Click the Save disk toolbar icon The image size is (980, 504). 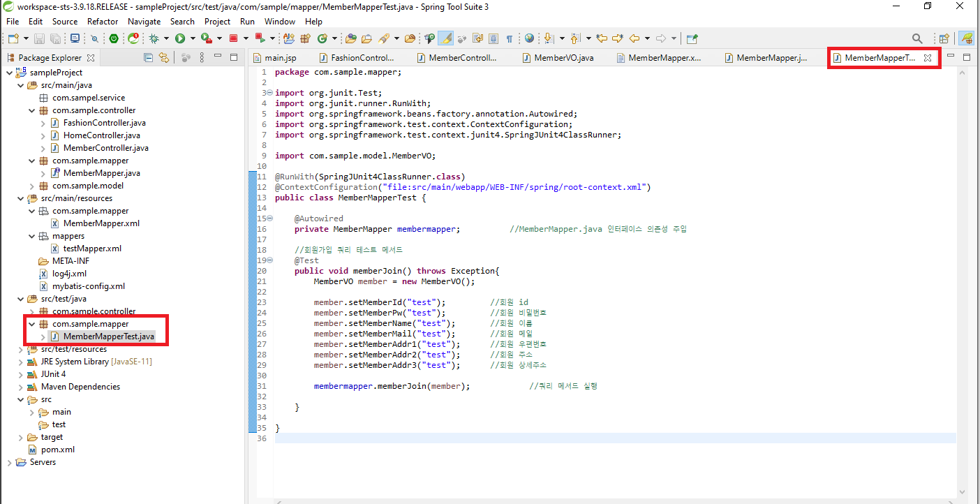tap(39, 38)
